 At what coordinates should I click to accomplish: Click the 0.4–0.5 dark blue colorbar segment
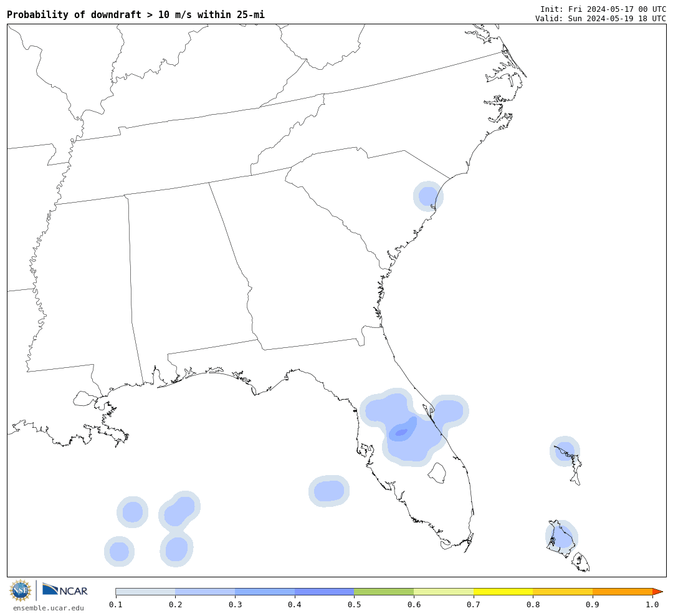click(x=325, y=592)
